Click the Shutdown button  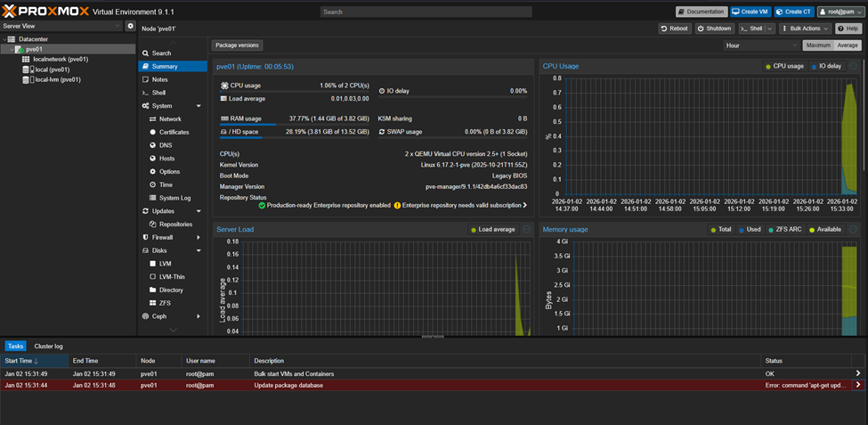coord(715,29)
